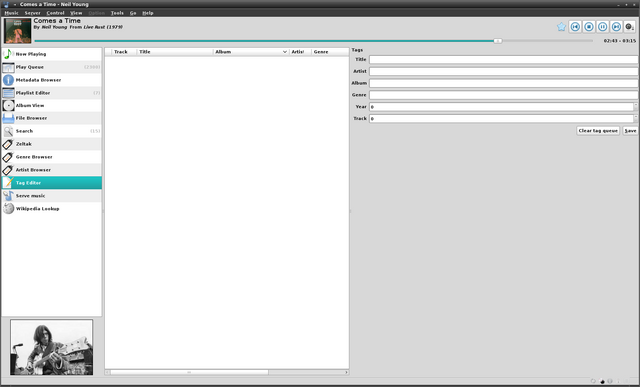Open the Music menu

pos(11,13)
